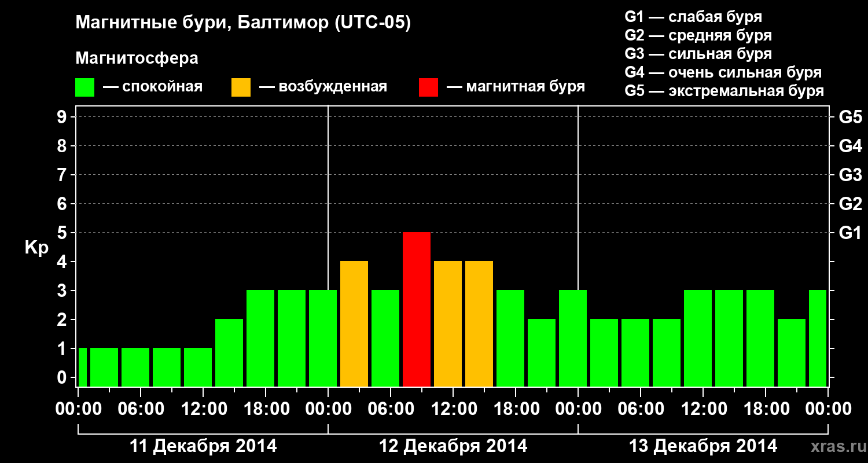The width and height of the screenshot is (868, 463).
Task: Click the right-axis 'G1' label
Action: [x=850, y=233]
